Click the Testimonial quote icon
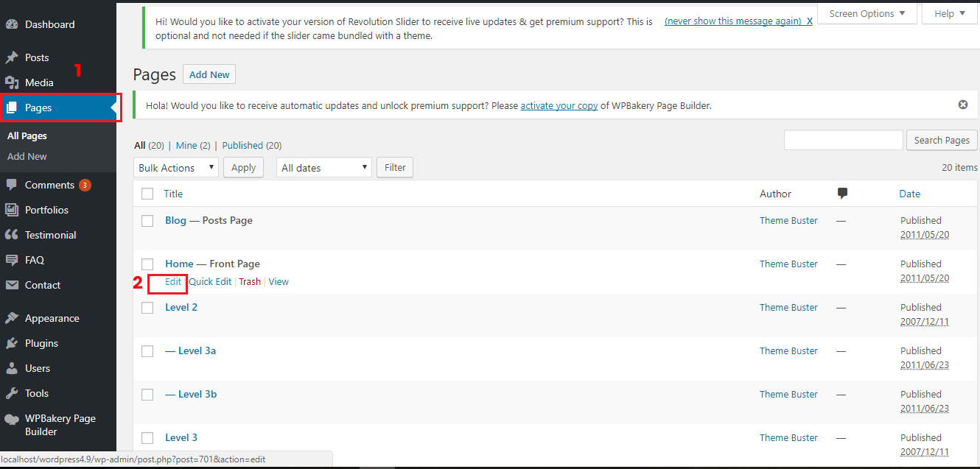Screen dimensions: 980x469 (x=12, y=235)
